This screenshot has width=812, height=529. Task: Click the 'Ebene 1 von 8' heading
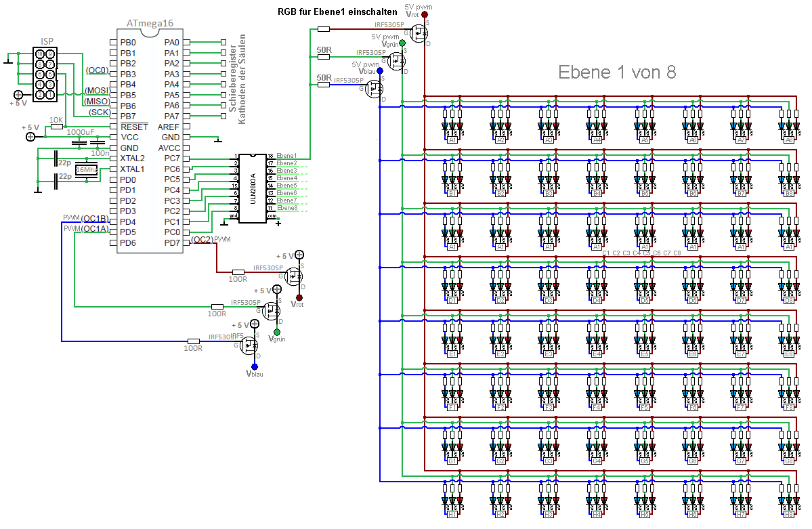click(617, 72)
